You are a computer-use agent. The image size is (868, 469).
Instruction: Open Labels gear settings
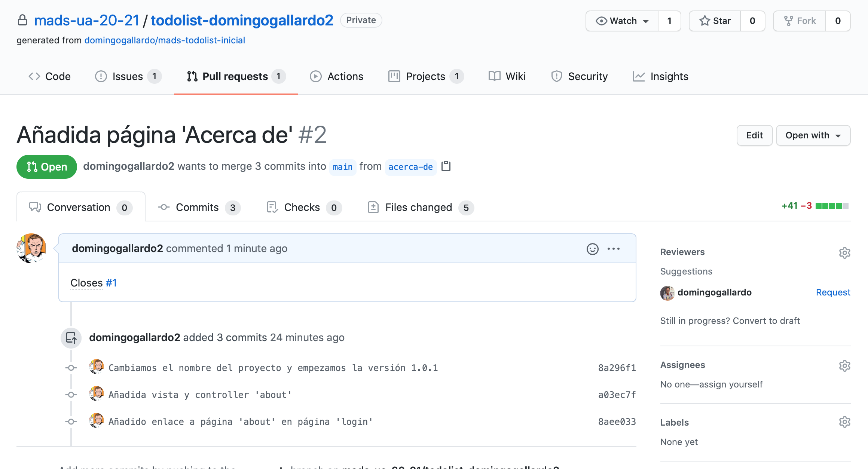click(x=844, y=422)
